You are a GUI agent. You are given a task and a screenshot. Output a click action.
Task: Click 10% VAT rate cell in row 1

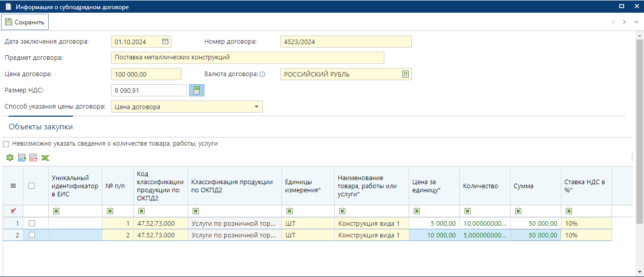click(x=586, y=223)
